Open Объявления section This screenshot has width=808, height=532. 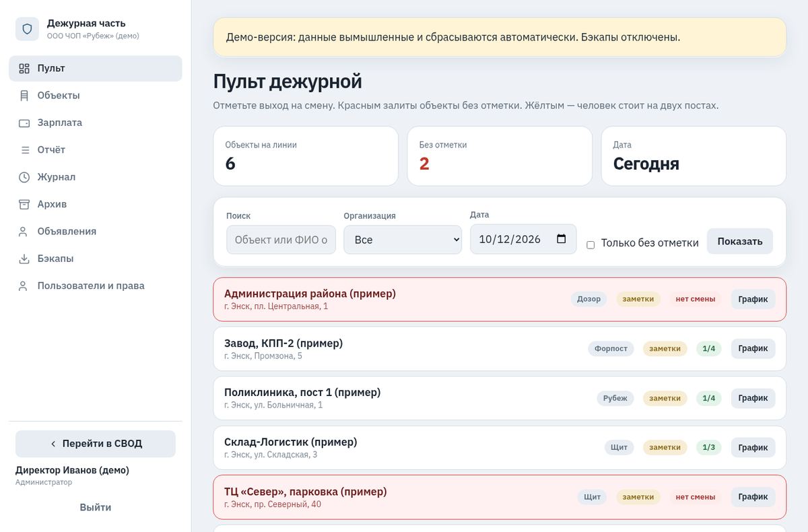96,232
